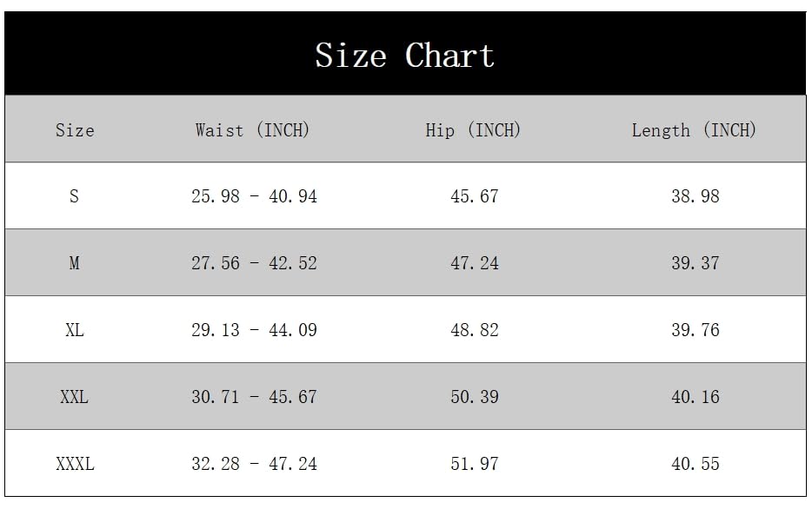Click the S size row label

[74, 196]
